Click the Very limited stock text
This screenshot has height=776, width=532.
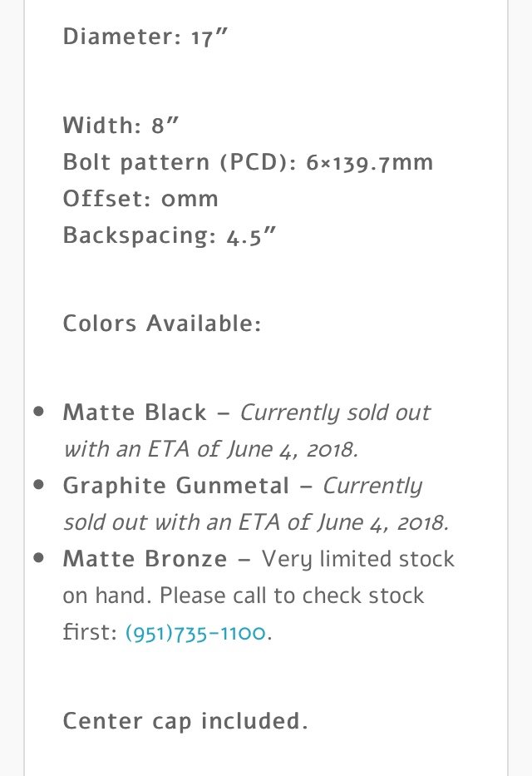click(x=358, y=559)
